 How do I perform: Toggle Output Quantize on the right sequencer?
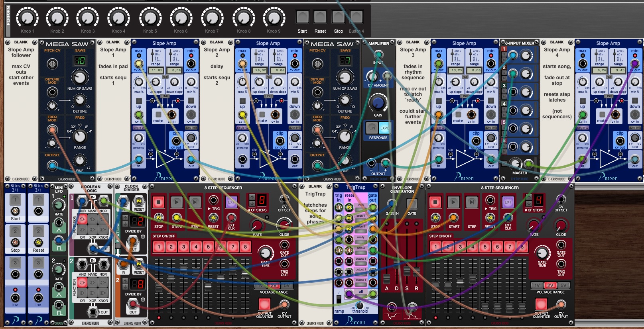pos(541,304)
